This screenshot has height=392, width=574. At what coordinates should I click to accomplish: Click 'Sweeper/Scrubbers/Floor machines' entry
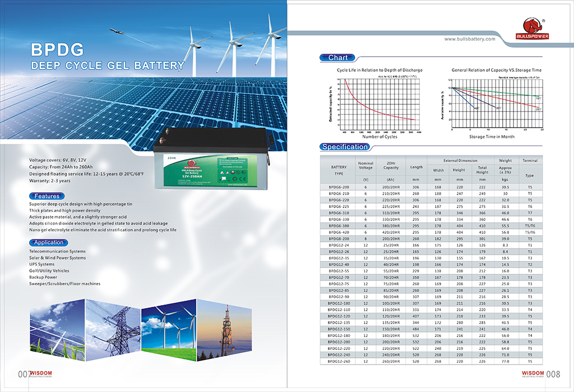[65, 284]
